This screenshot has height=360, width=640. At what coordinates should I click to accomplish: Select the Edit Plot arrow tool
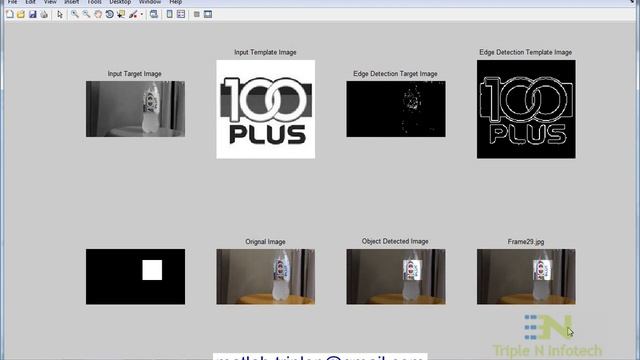coord(60,15)
